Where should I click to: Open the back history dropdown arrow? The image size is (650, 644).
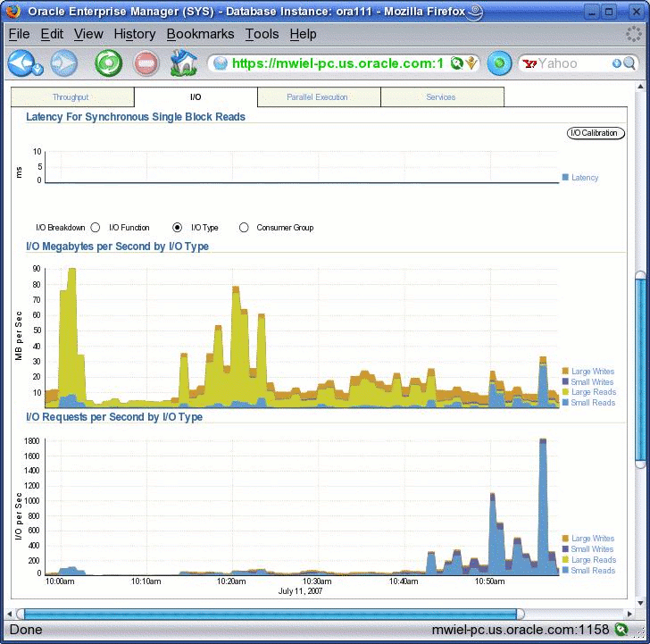(38, 69)
